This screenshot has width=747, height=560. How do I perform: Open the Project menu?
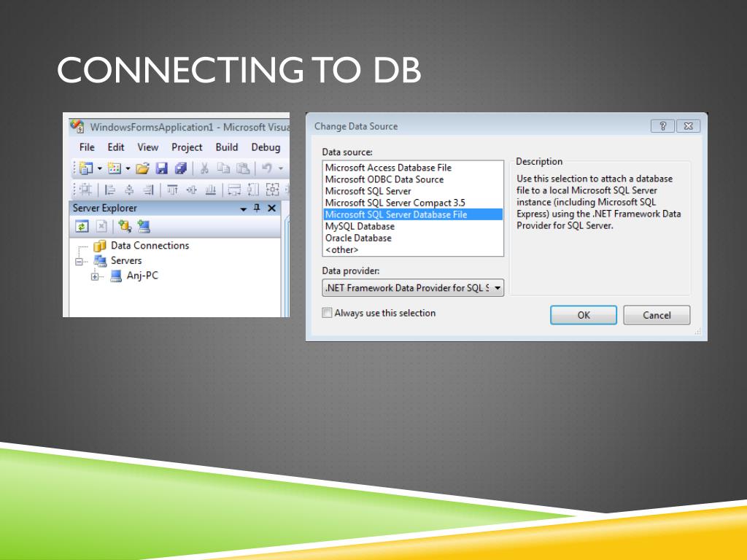pyautogui.click(x=187, y=147)
